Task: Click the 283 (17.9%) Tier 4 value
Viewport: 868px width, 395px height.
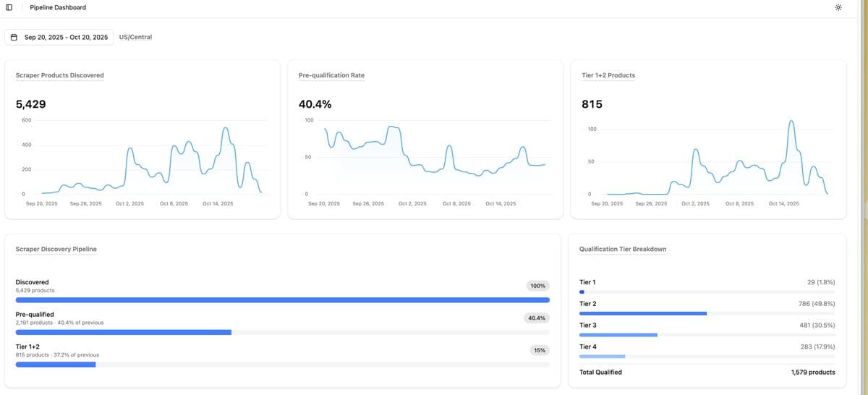Action: (817, 347)
